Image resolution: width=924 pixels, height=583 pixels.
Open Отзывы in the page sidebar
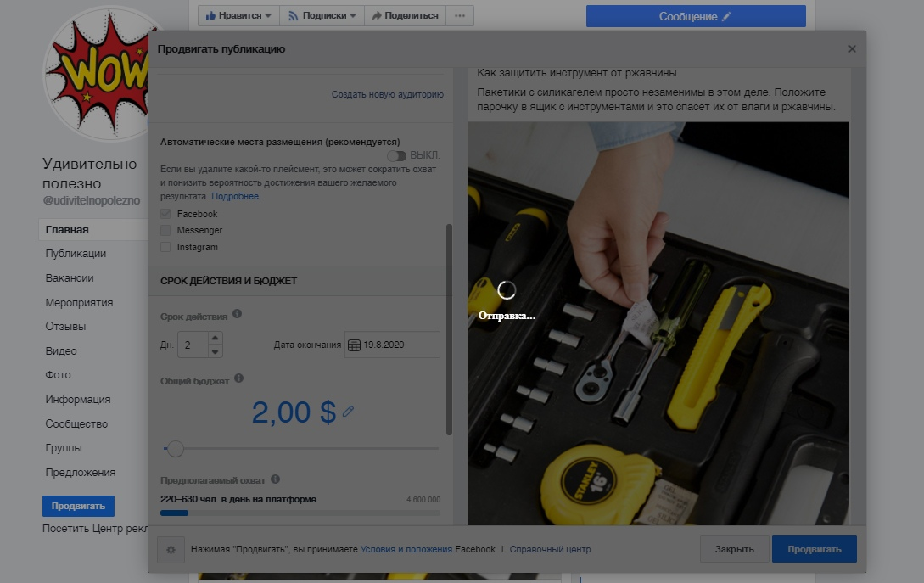[x=65, y=326]
